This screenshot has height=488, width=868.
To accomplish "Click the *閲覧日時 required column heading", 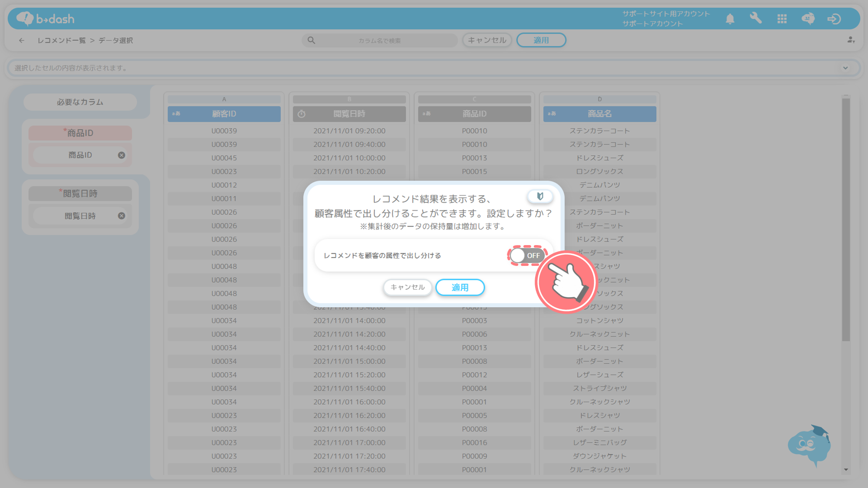I will [x=80, y=193].
